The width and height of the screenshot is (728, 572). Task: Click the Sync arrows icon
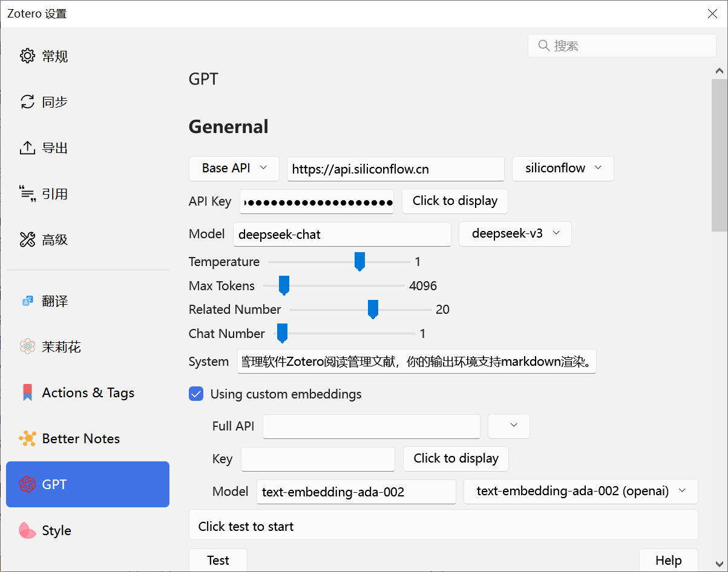tap(27, 102)
